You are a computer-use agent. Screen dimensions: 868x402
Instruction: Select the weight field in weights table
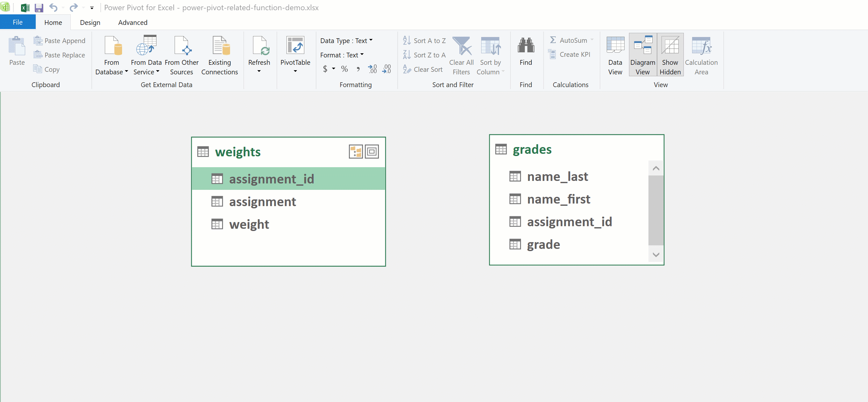pos(249,224)
